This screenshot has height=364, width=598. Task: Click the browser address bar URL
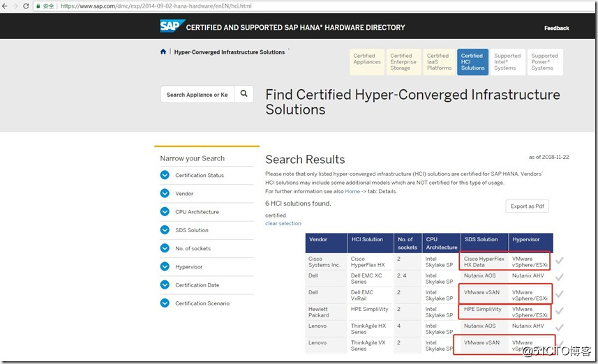click(156, 6)
